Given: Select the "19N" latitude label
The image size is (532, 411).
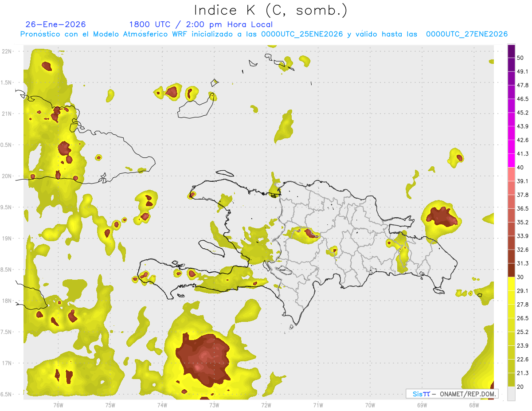Looking at the screenshot, I should [8, 239].
